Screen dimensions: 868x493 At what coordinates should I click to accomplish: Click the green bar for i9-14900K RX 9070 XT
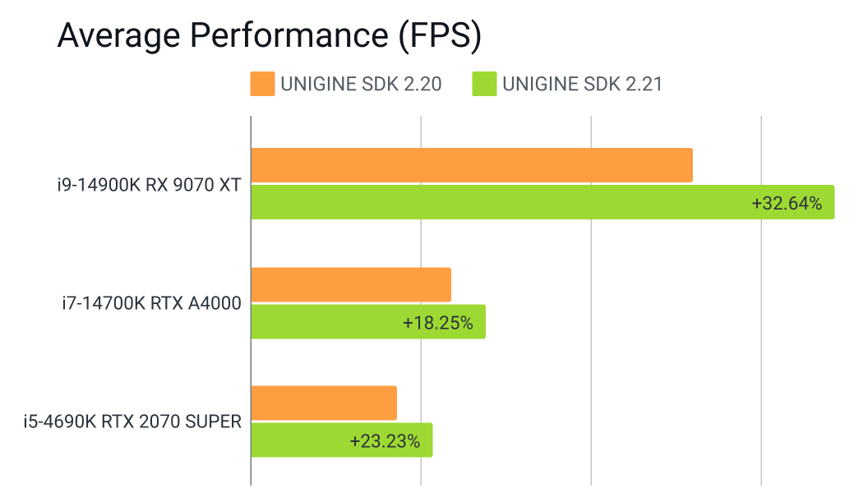pyautogui.click(x=542, y=202)
